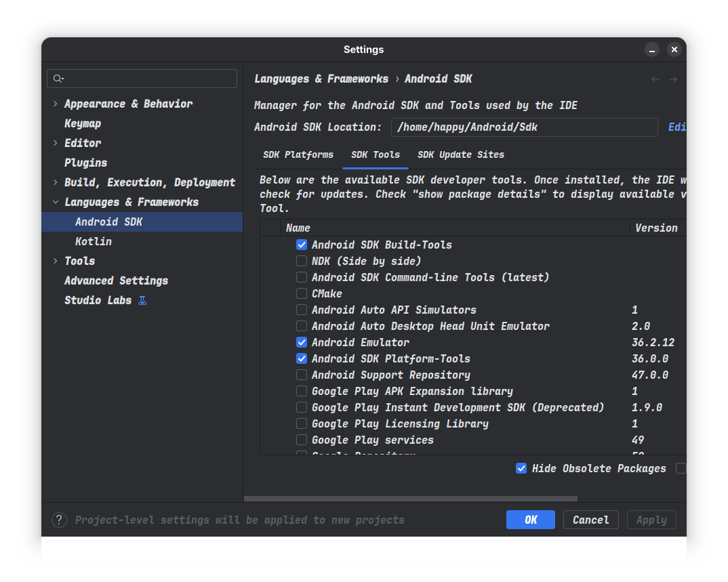Screen dimensions: 728x582
Task: Check Google Play APK Expansion library
Action: tap(302, 391)
